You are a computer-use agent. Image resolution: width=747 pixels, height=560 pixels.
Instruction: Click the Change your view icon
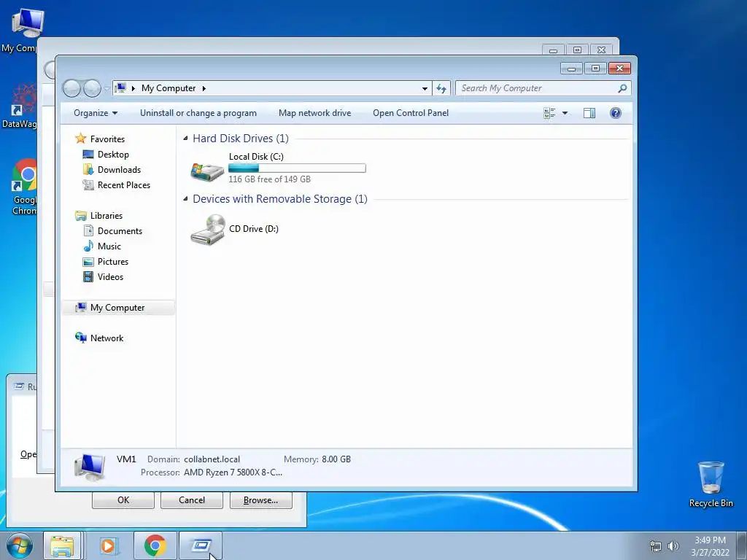click(x=549, y=113)
